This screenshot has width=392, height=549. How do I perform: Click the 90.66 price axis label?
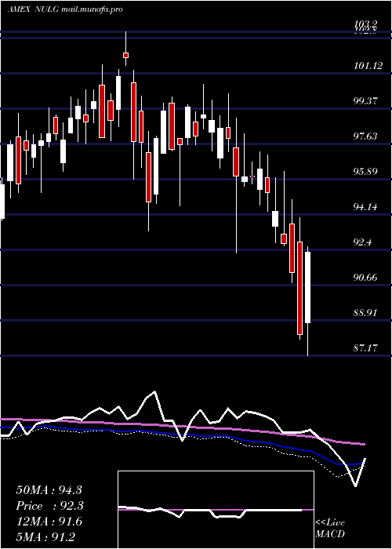(366, 278)
